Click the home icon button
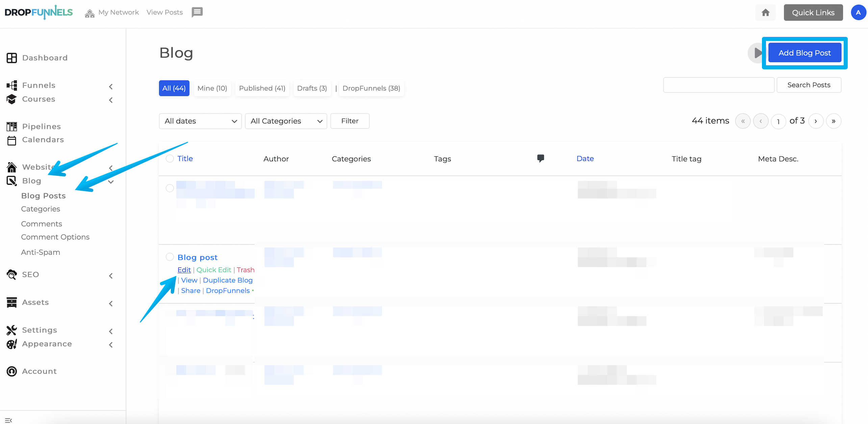This screenshot has height=424, width=868. (x=765, y=13)
